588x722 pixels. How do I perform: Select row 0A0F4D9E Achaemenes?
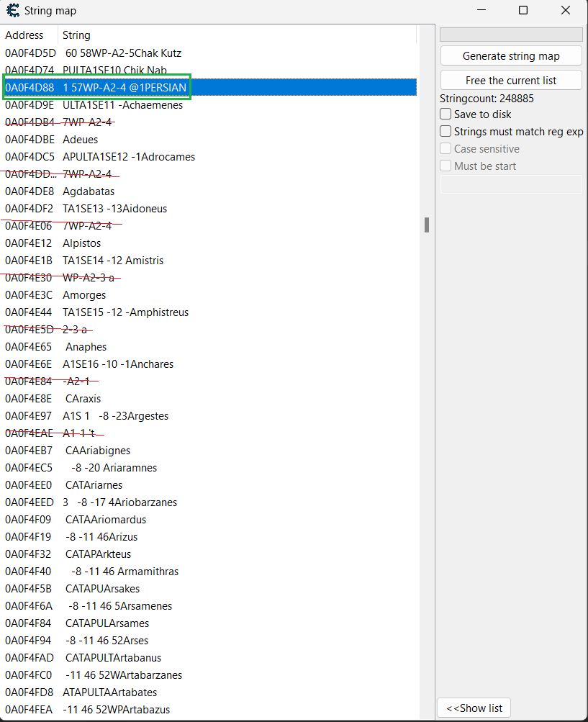point(209,105)
